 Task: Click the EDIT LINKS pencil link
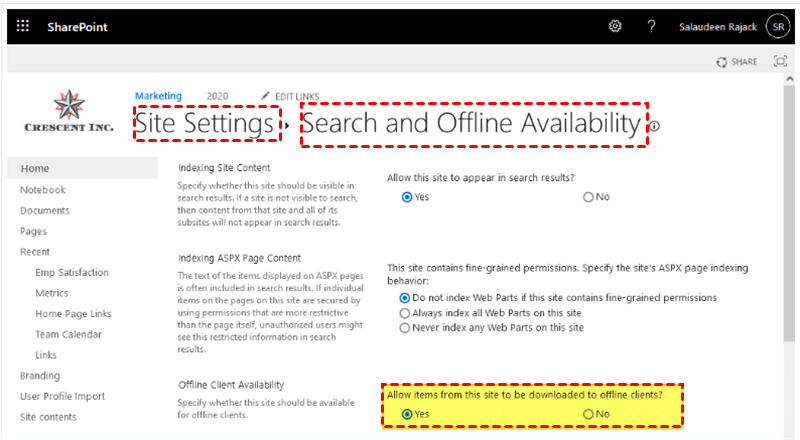290,96
